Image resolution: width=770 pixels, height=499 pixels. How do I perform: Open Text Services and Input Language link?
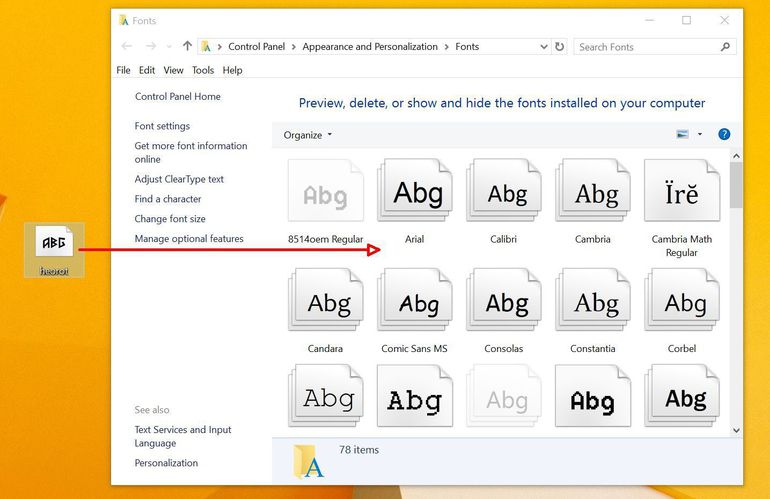[183, 436]
